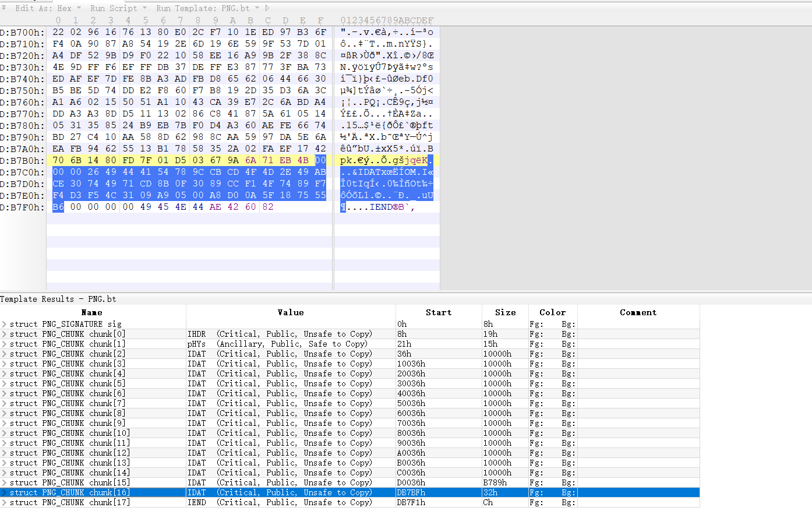Screen dimensions: 812x511
Task: Select the struct PNG_CHUNK chunk[9] row
Action: [349, 424]
